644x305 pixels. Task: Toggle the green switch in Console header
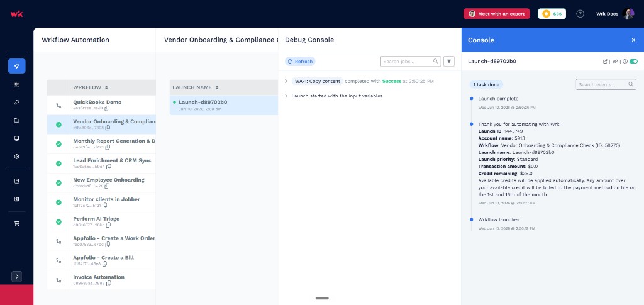[633, 62]
